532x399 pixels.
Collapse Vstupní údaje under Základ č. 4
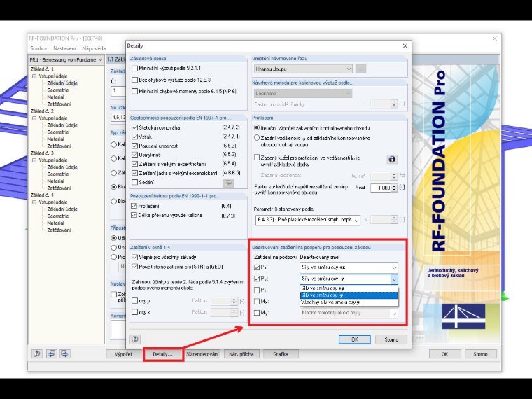pos(34,202)
